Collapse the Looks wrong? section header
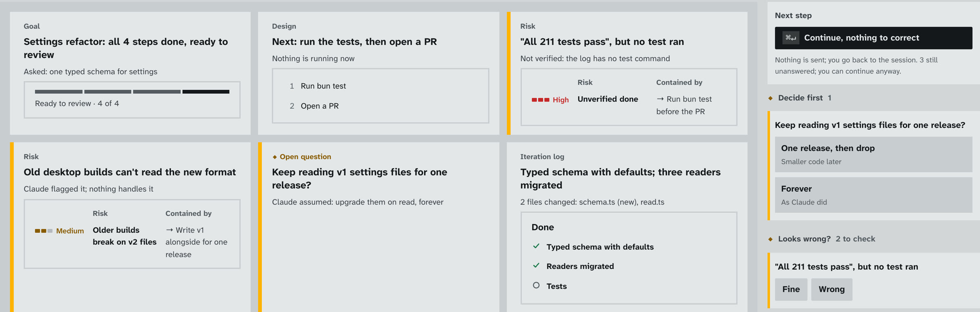This screenshot has width=980, height=312. point(873,239)
